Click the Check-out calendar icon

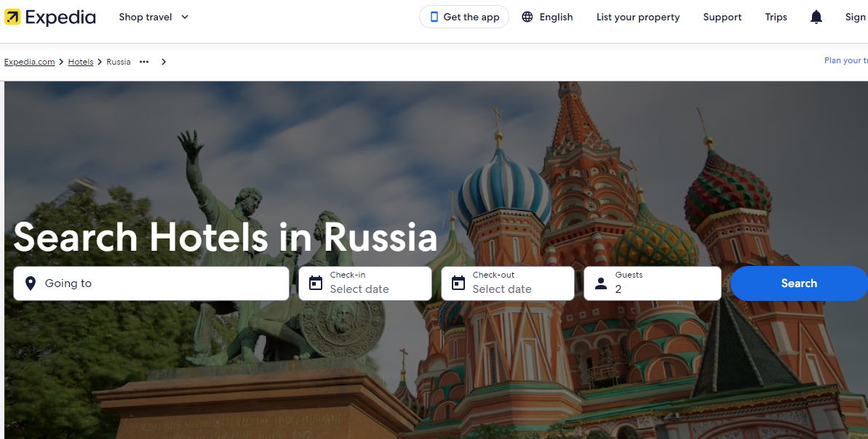tap(458, 283)
